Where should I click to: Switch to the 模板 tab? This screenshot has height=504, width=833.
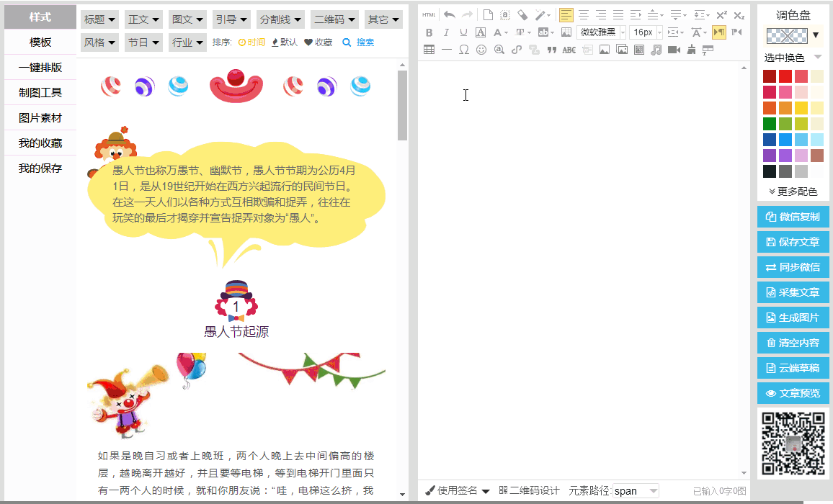click(x=40, y=42)
